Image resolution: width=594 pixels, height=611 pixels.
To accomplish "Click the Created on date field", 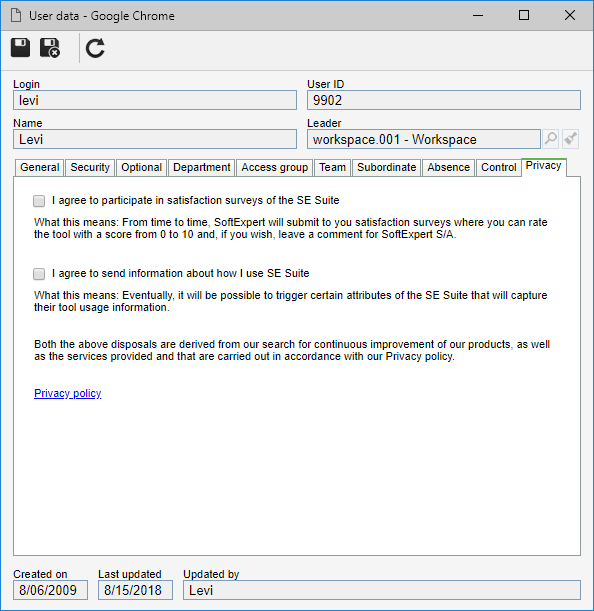I will [50, 590].
